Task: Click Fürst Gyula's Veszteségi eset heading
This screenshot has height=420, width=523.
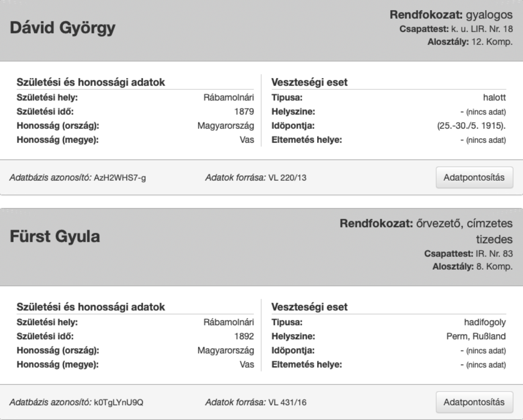Action: tap(309, 307)
